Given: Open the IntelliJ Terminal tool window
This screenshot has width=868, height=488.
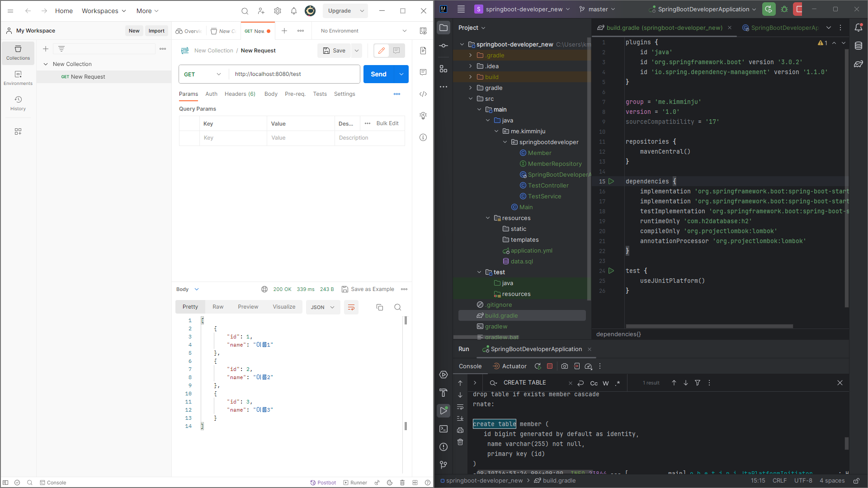Looking at the screenshot, I should click(x=443, y=429).
